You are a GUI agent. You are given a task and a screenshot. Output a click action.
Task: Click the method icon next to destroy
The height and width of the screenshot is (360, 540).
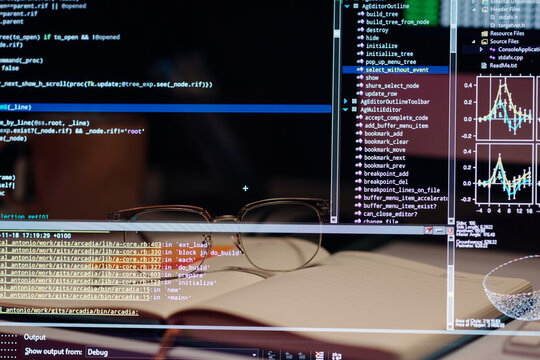pos(361,30)
